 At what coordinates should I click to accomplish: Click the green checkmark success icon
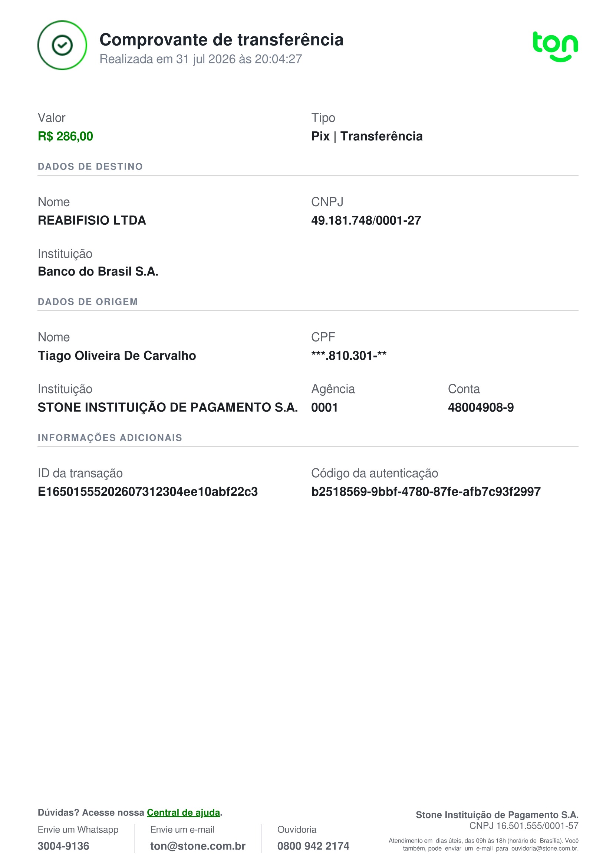click(62, 45)
